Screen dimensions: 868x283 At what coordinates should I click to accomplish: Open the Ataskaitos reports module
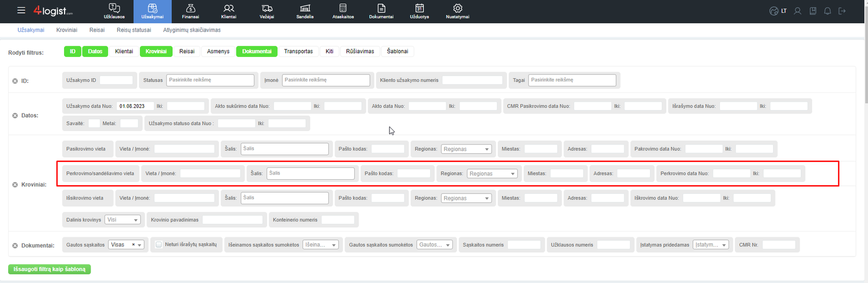(x=343, y=11)
